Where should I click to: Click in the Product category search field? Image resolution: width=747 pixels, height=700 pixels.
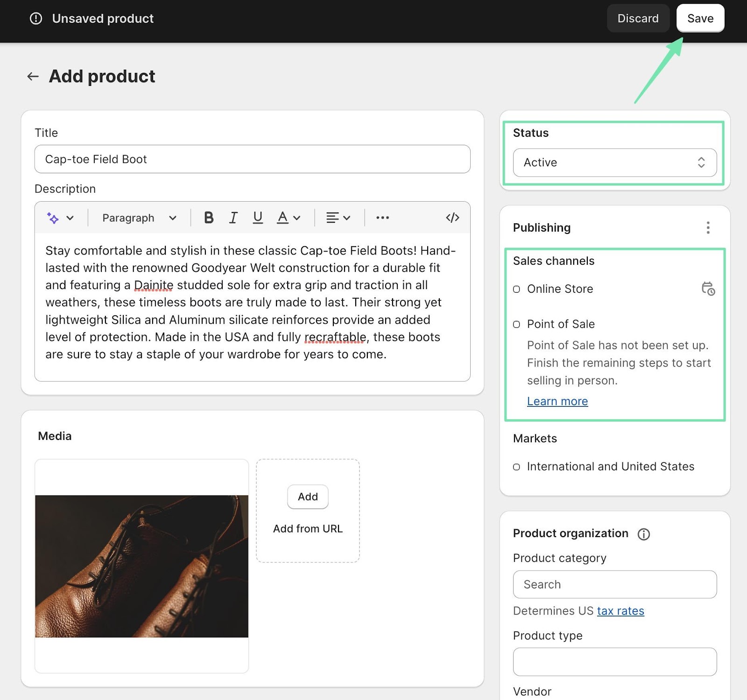[x=614, y=584]
